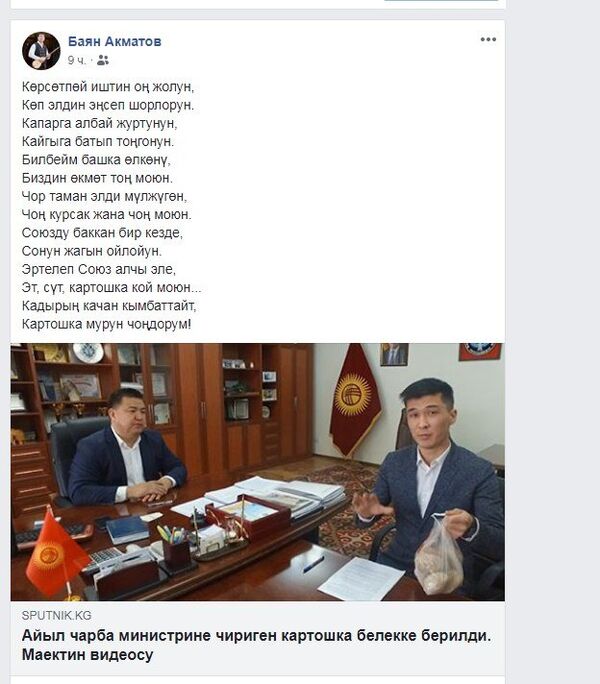Open the post's 9 ч. timestamp link
Image resolution: width=600 pixels, height=684 pixels.
(x=77, y=61)
